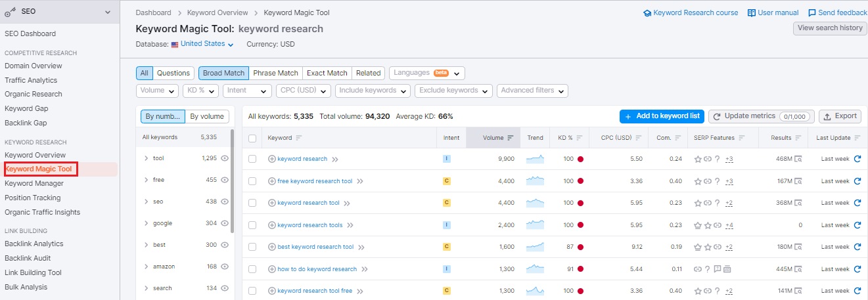The height and width of the screenshot is (300, 868).
Task: Expand the 'free' keyword group
Action: click(146, 180)
